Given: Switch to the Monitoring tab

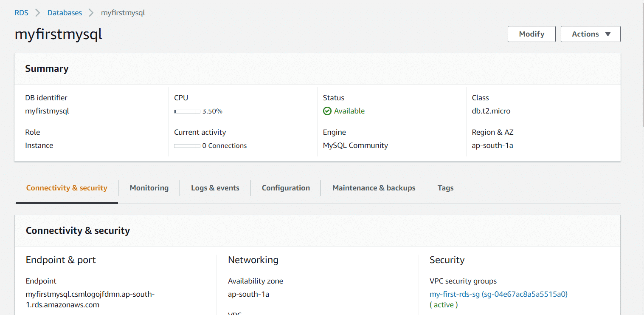Looking at the screenshot, I should pyautogui.click(x=149, y=188).
